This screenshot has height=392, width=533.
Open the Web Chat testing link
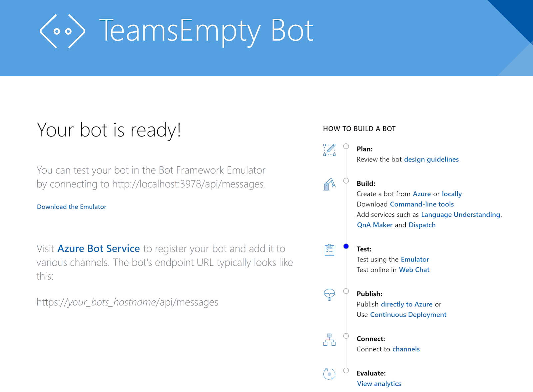(414, 270)
